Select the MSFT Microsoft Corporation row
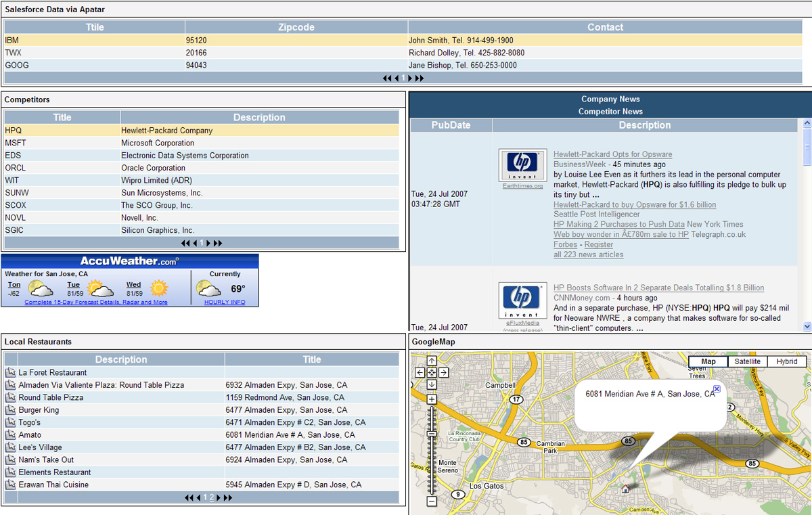This screenshot has height=515, width=812. [202, 143]
